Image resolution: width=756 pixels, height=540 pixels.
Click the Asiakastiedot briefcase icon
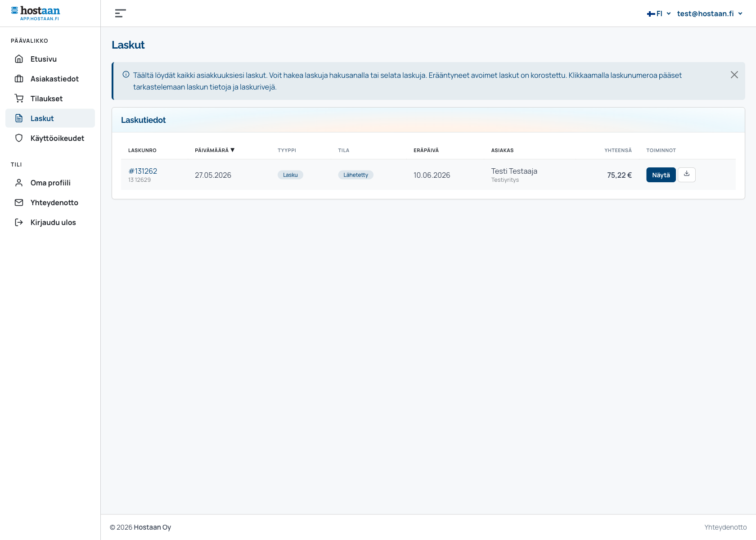(x=19, y=79)
